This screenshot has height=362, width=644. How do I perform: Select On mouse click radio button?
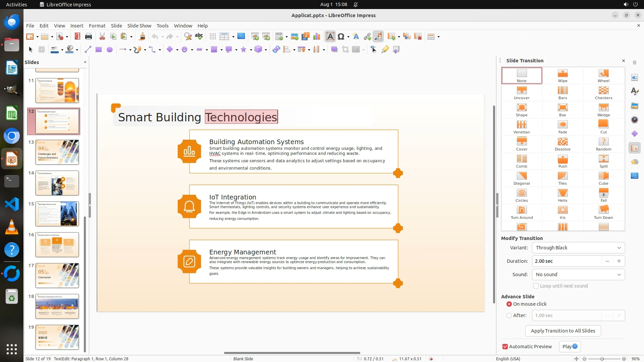[x=509, y=304]
